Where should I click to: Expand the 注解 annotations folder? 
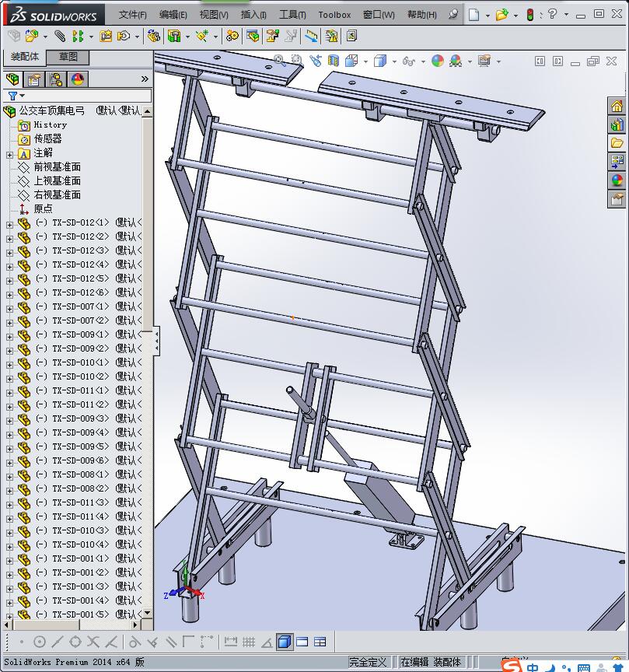(x=9, y=155)
